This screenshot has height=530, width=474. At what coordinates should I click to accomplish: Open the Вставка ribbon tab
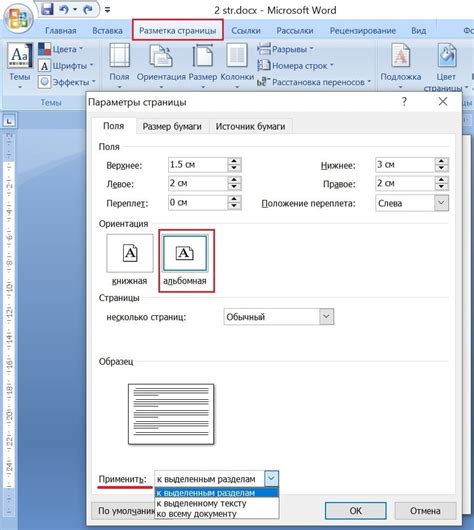[x=107, y=31]
